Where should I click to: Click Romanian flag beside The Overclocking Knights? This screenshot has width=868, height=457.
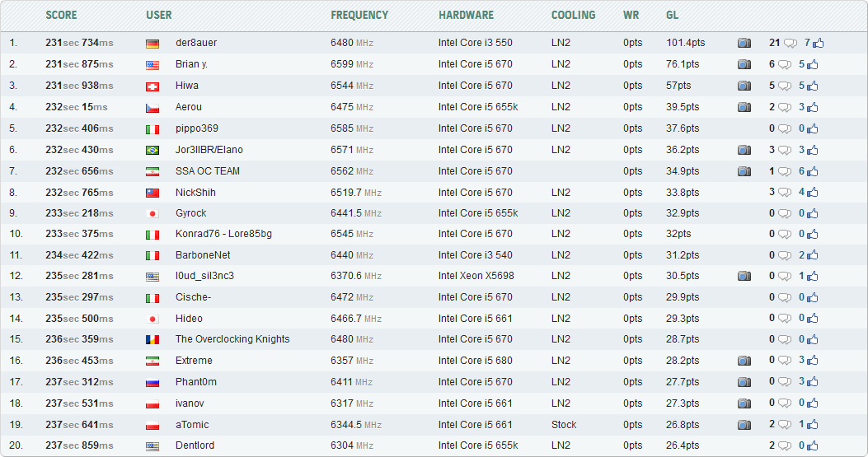152,340
